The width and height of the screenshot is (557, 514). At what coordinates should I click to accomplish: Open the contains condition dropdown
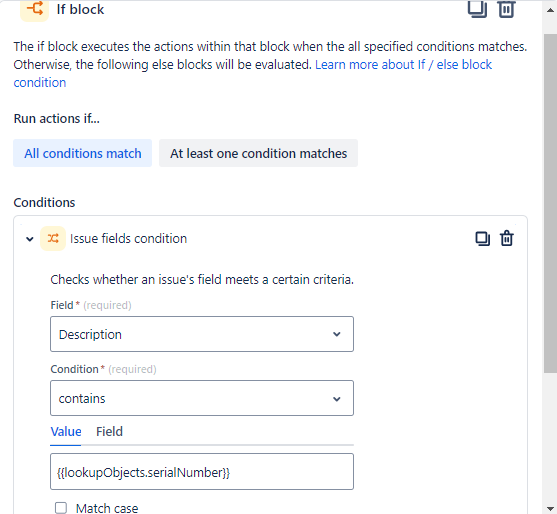(202, 398)
